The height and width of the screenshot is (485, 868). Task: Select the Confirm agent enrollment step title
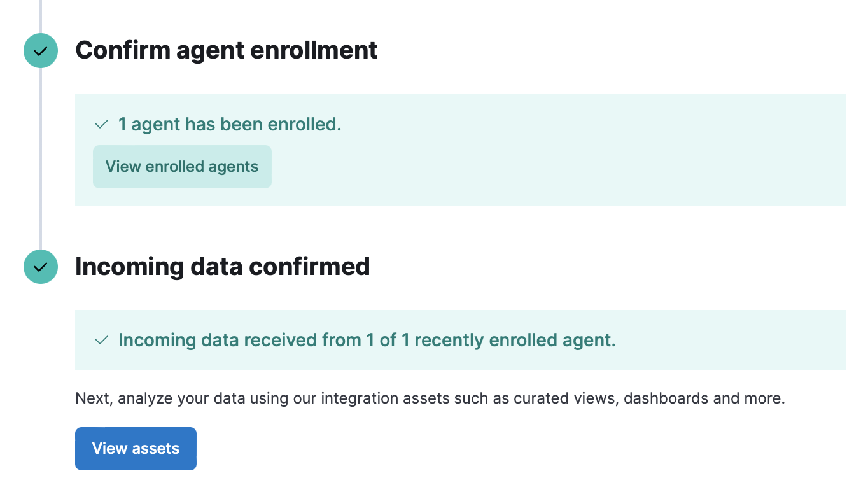click(x=227, y=50)
